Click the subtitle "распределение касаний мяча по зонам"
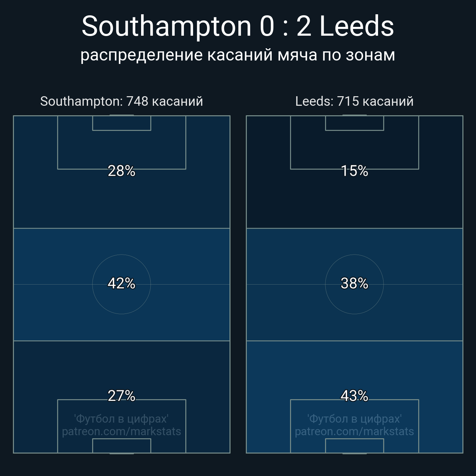This screenshot has height=476, width=476. click(238, 55)
